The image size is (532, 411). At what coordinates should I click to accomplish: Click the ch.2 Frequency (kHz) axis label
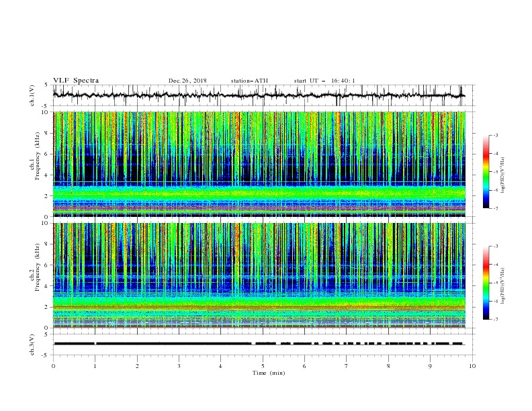click(35, 267)
